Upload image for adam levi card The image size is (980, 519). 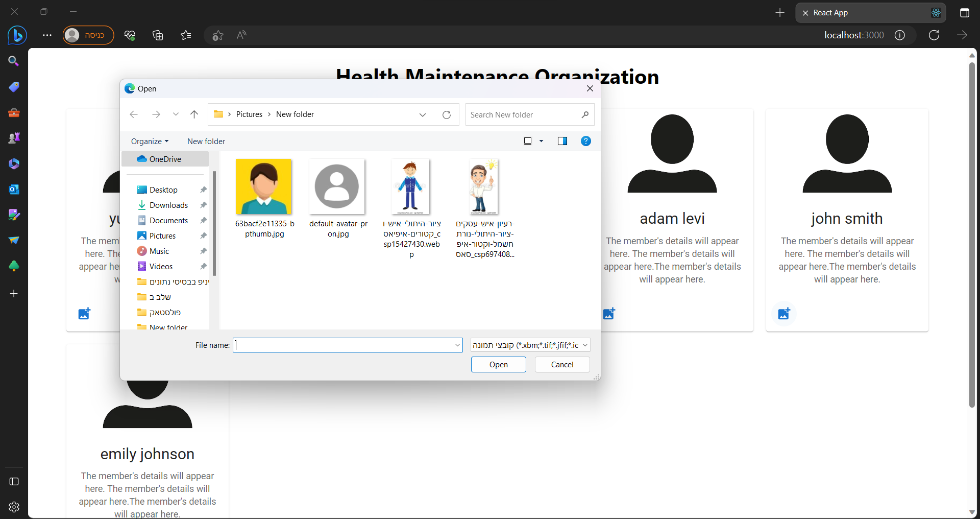(609, 314)
